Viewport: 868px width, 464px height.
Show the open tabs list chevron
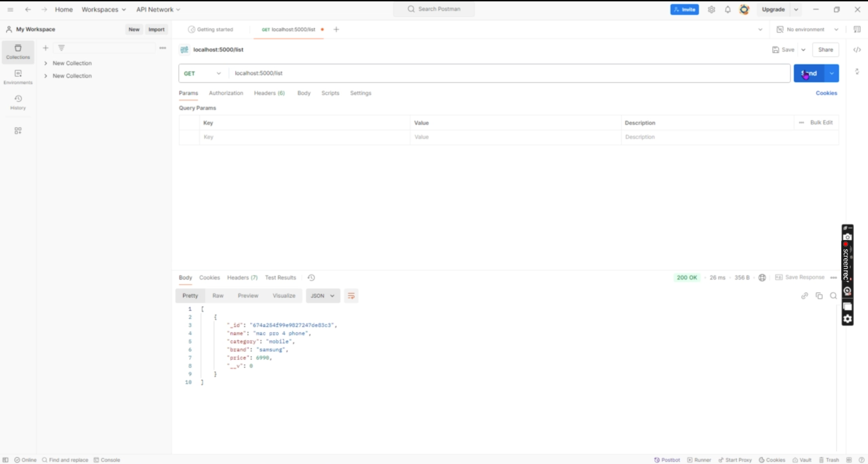(x=760, y=29)
